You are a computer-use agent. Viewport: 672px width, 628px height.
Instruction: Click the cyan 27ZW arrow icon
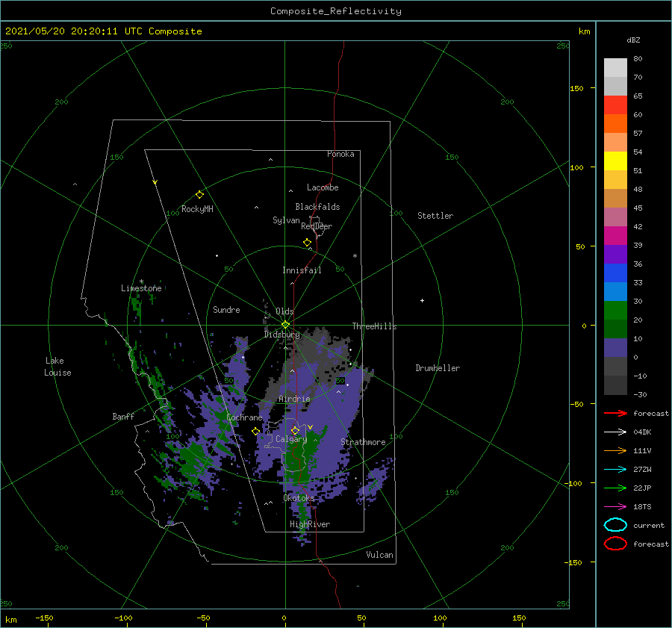tap(615, 470)
